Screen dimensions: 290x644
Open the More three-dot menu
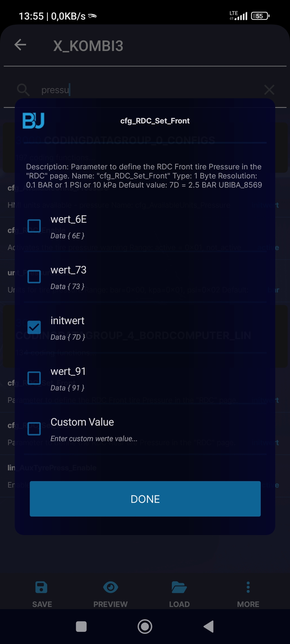point(248,587)
